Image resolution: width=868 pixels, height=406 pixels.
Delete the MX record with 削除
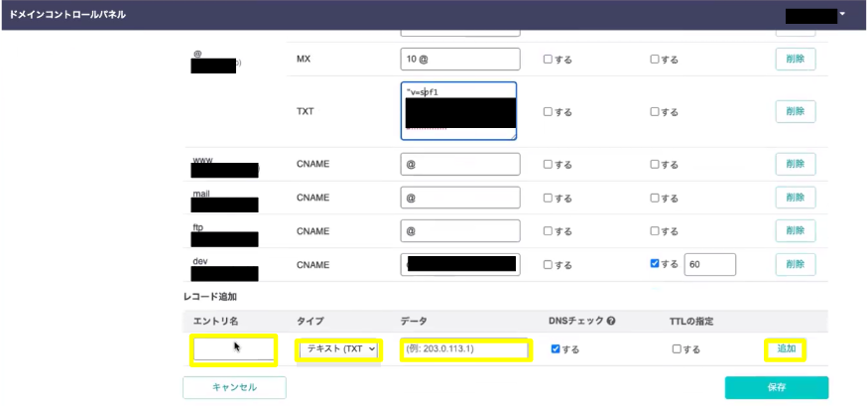click(795, 59)
